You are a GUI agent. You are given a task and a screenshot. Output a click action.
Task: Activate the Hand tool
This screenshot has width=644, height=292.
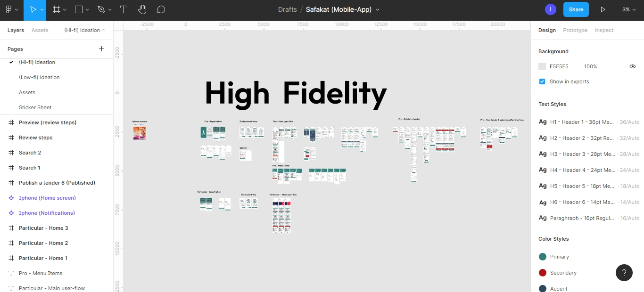[142, 9]
